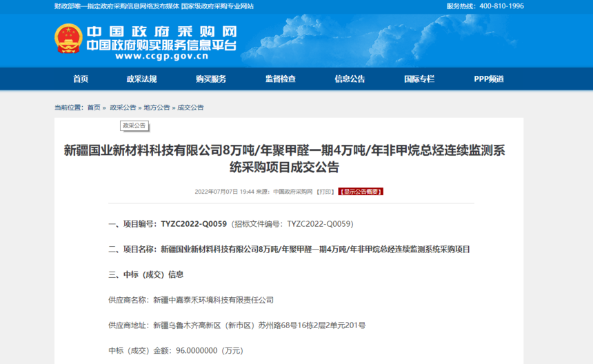Click the 【打印】 print link
This screenshot has width=593, height=364.
pos(325,192)
